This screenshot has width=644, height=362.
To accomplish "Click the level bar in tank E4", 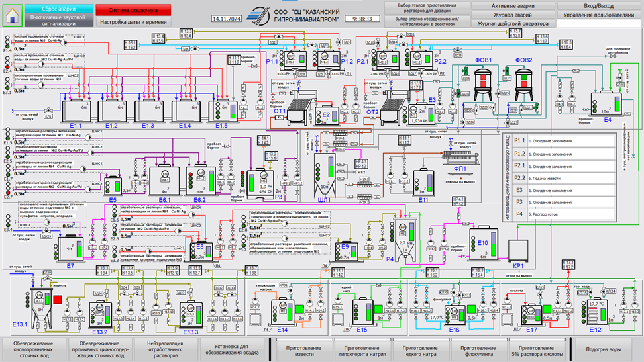I will (x=617, y=105).
